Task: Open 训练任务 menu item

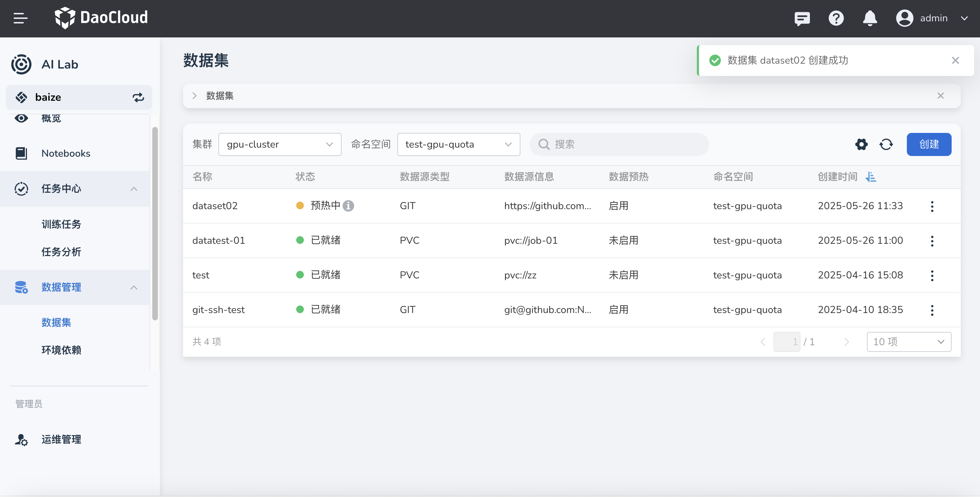Action: coord(61,224)
